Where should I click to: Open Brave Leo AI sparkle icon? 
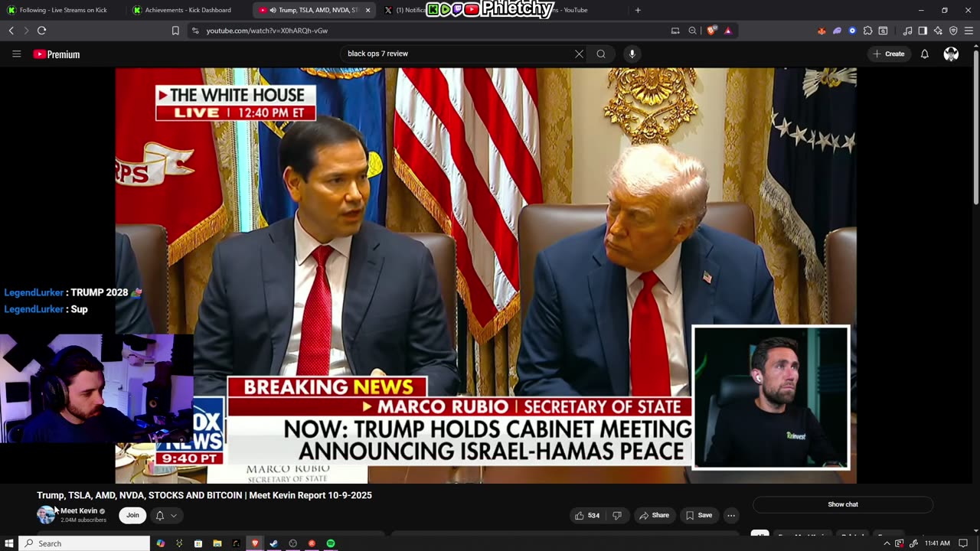coord(938,31)
